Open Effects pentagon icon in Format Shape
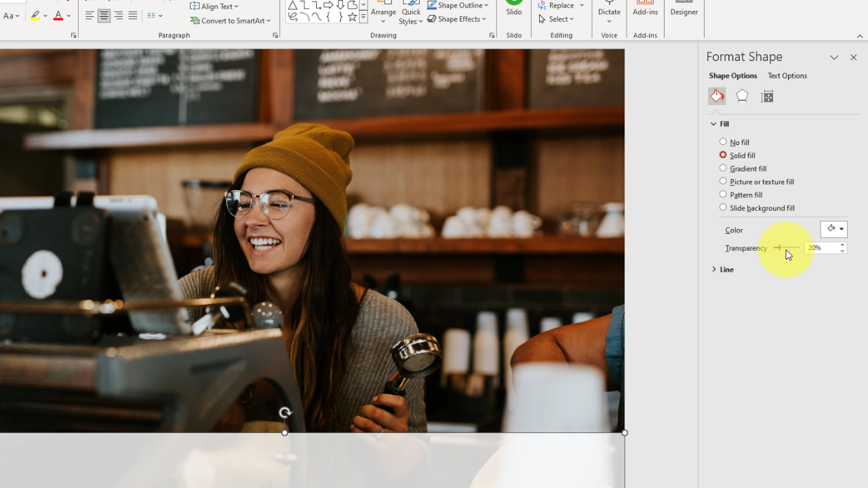The height and width of the screenshot is (488, 868). click(x=742, y=96)
